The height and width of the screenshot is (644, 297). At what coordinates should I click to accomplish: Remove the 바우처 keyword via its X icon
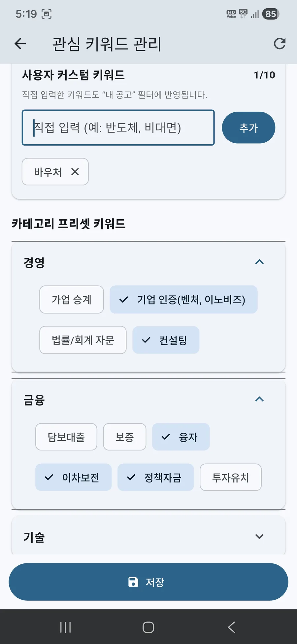75,172
